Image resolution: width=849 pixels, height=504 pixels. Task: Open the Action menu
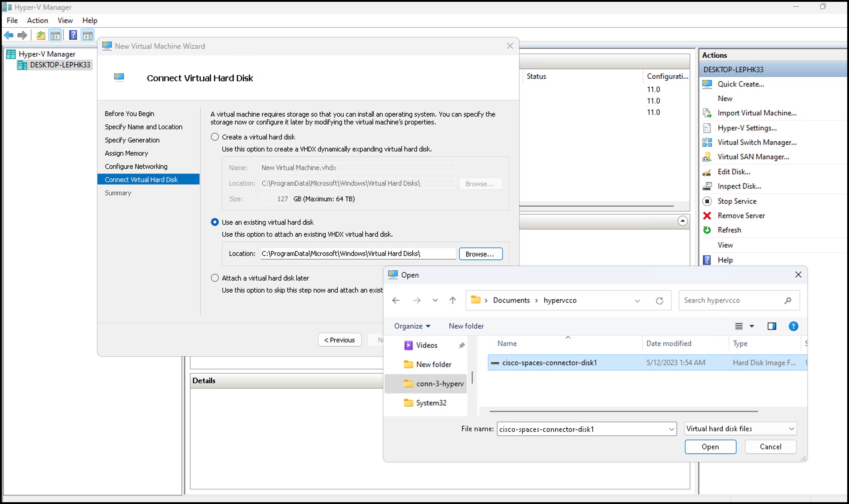point(37,20)
